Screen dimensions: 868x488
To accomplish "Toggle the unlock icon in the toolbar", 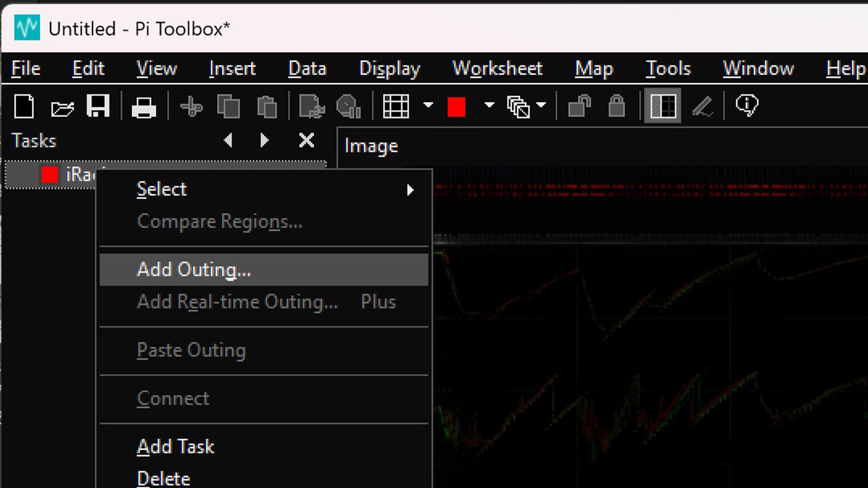I will tap(580, 106).
